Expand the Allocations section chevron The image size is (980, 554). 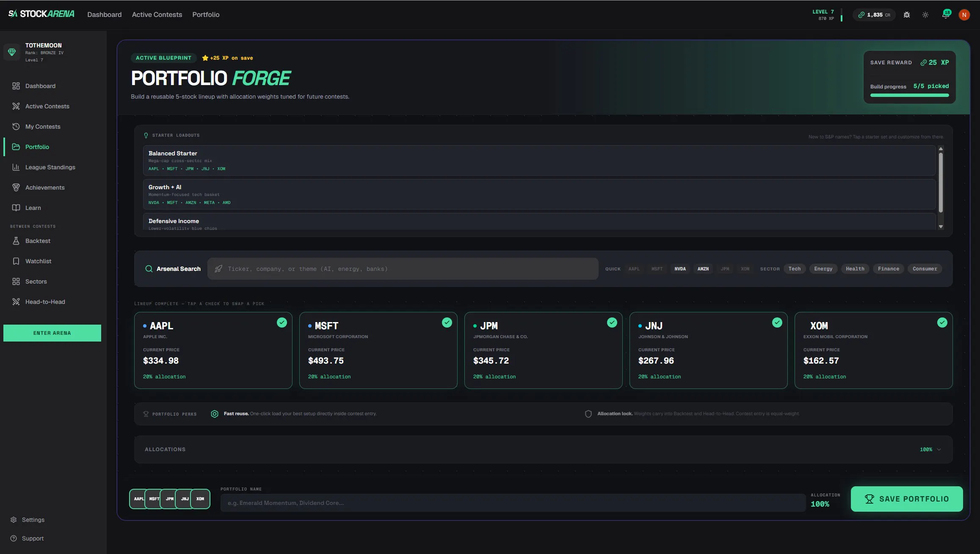939,449
